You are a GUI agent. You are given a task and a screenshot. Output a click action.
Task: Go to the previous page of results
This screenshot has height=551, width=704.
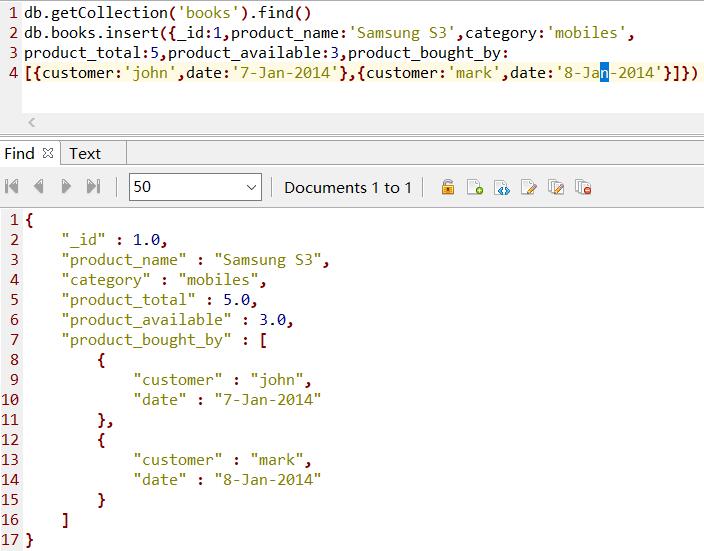coord(39,186)
